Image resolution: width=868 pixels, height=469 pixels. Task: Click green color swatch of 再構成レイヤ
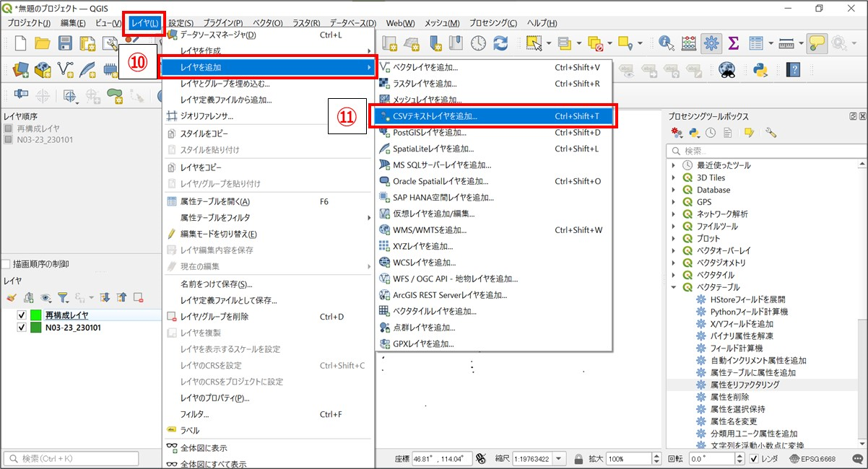pyautogui.click(x=36, y=315)
